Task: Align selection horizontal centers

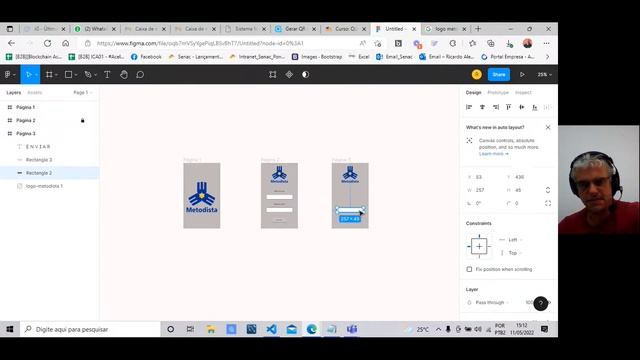Action: click(x=482, y=107)
